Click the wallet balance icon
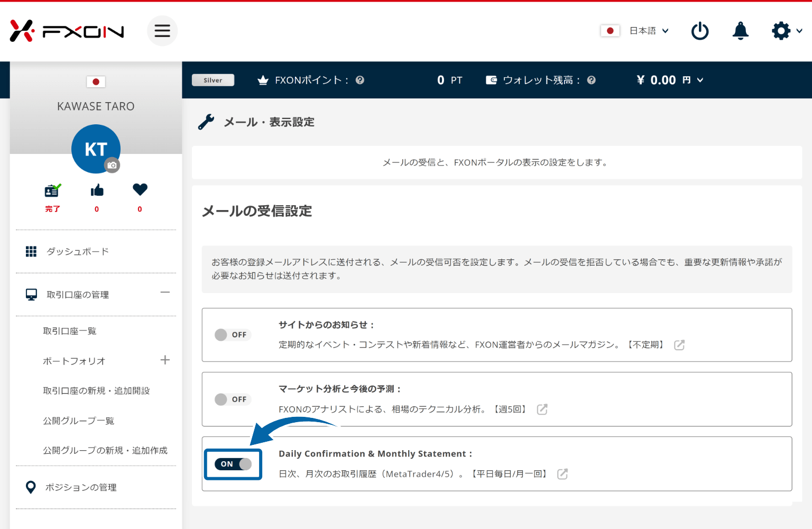This screenshot has height=529, width=812. pyautogui.click(x=492, y=80)
